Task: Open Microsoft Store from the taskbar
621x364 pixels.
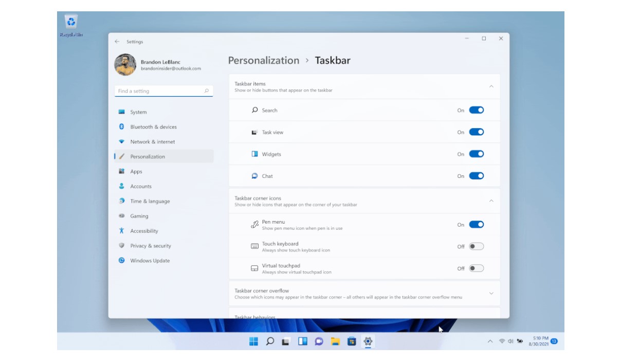Action: pyautogui.click(x=352, y=341)
